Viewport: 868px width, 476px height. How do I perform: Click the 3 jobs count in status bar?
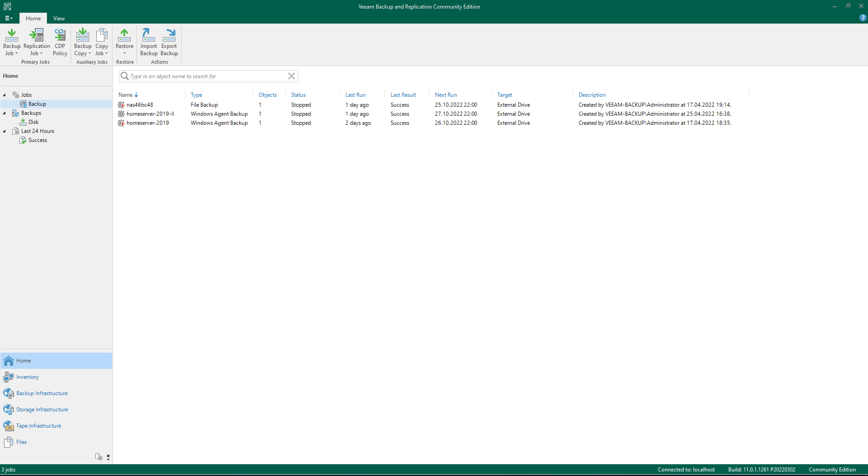(9, 470)
